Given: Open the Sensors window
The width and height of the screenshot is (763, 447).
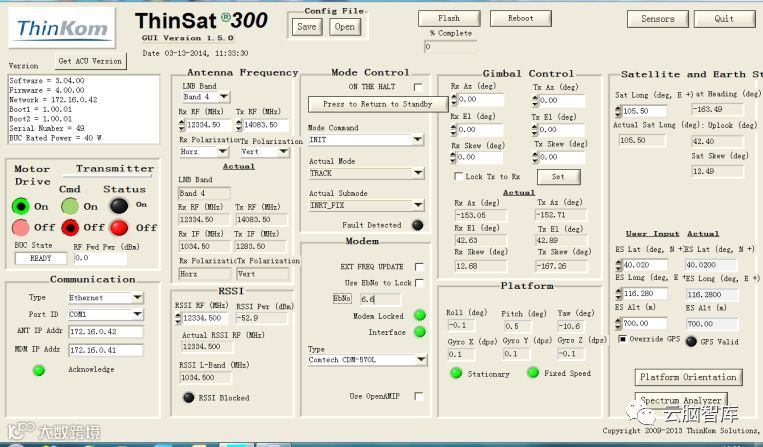Looking at the screenshot, I should click(x=657, y=19).
